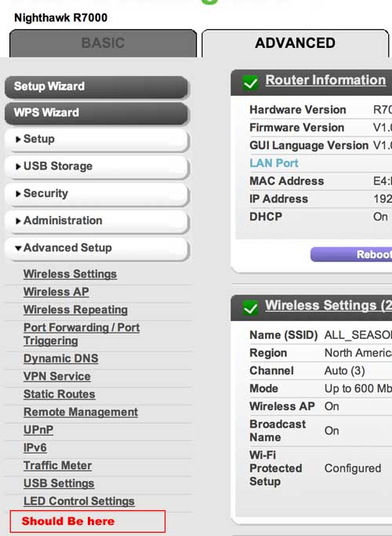This screenshot has width=392, height=536.
Task: Expand the Administration section
Action: coord(96,221)
